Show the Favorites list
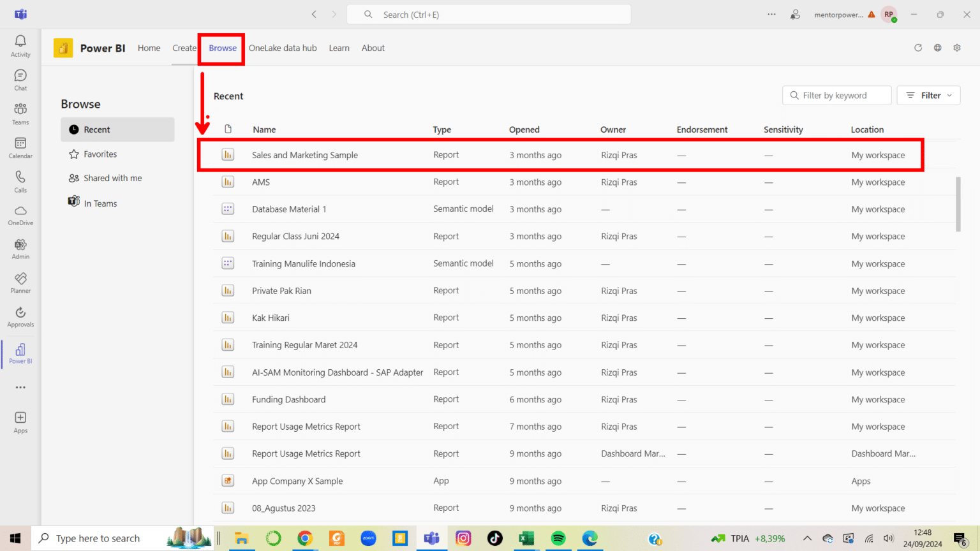The height and width of the screenshot is (551, 980). point(100,154)
